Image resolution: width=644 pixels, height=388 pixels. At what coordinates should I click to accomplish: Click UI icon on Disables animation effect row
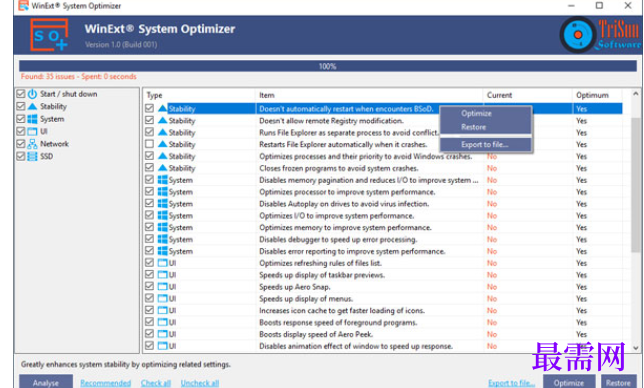coord(163,346)
